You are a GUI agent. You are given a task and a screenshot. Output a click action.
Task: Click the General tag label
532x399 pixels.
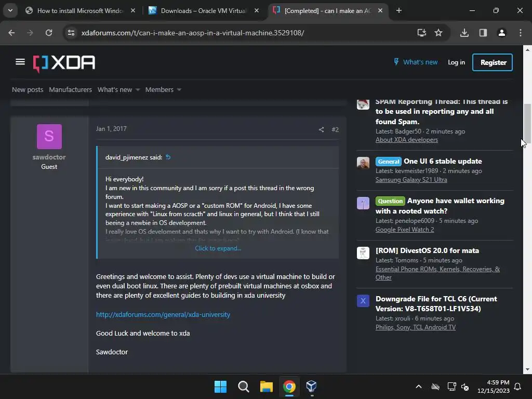coord(388,162)
